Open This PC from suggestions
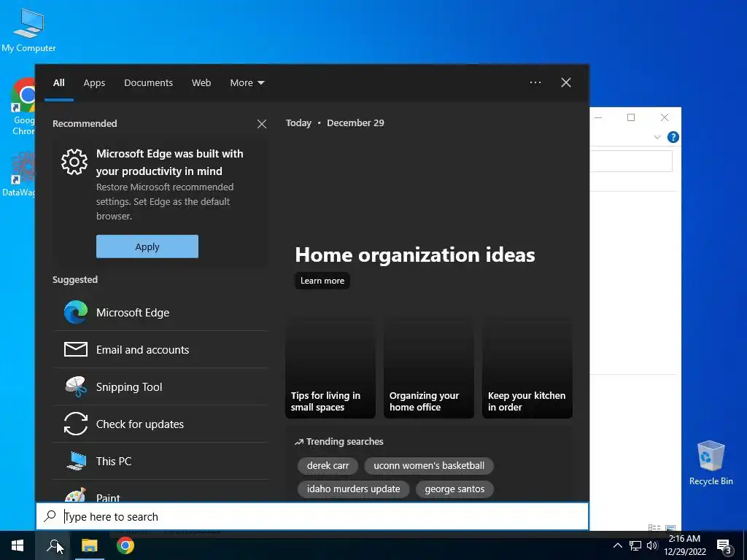Viewport: 747px width, 560px height. tap(160, 461)
